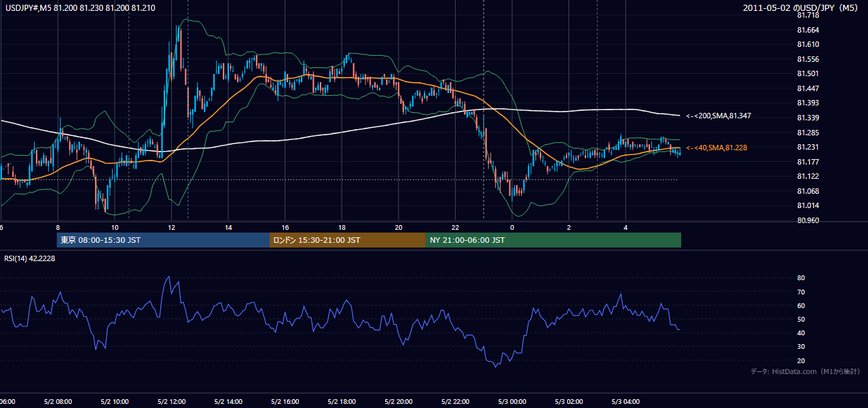Viewport: 868px width, 408px height.
Task: Click the RSI(14) 42.2228 indicator label
Action: [30, 258]
